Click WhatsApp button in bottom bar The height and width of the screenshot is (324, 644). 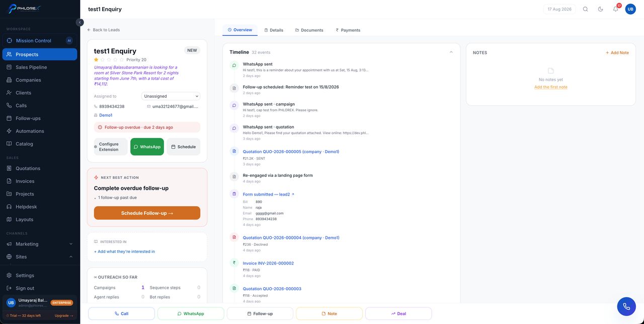point(191,313)
